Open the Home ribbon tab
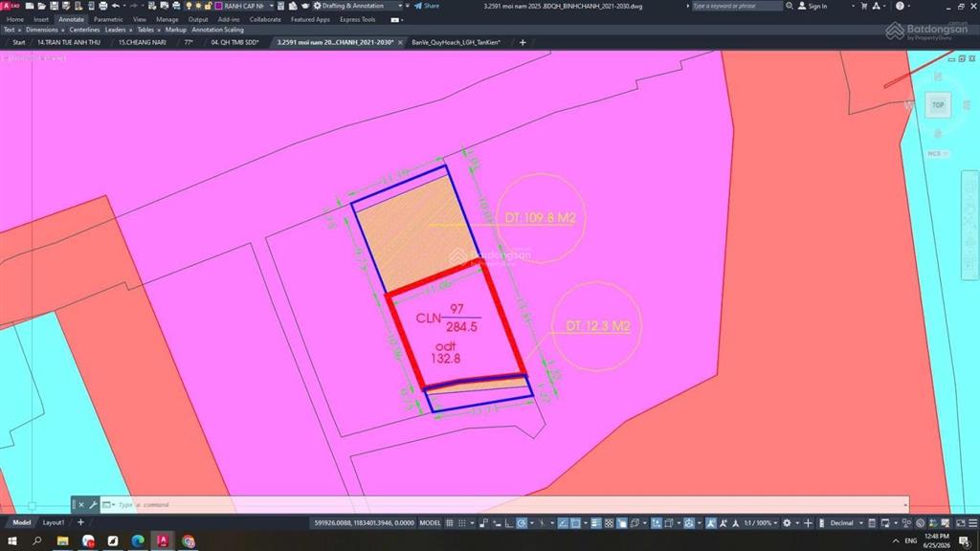Screen dimensions: 980x551 click(x=15, y=19)
